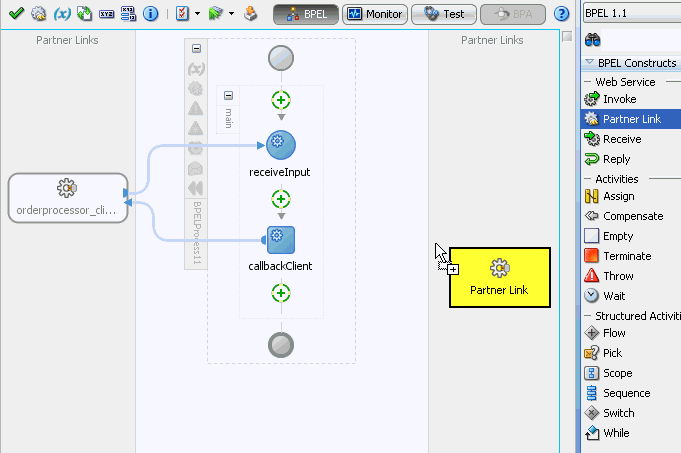Screen dimensions: 681x453
Task: Open the dropdown arrow beside the green flags
Action: [231, 13]
